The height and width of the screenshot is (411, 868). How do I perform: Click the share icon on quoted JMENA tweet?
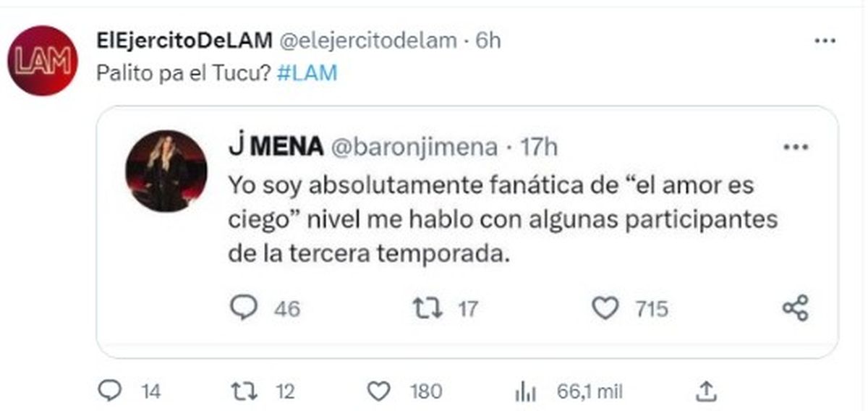pyautogui.click(x=796, y=308)
